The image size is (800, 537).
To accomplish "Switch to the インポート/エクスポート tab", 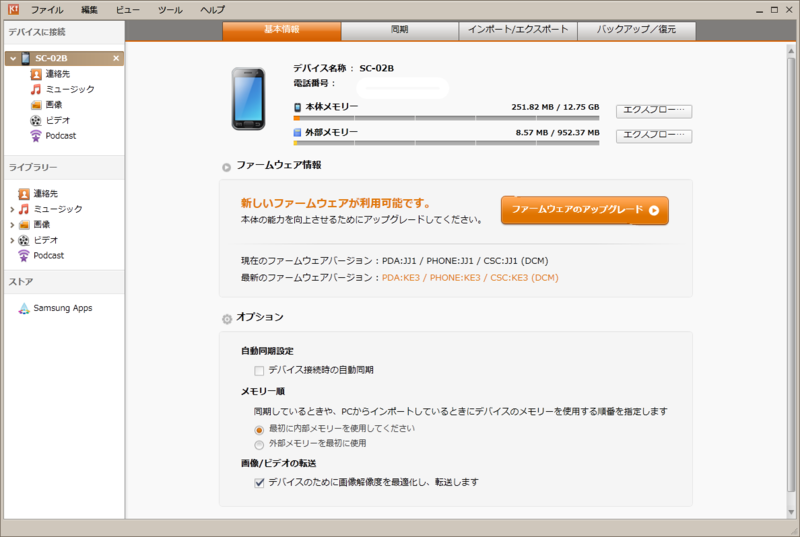I will tap(518, 30).
